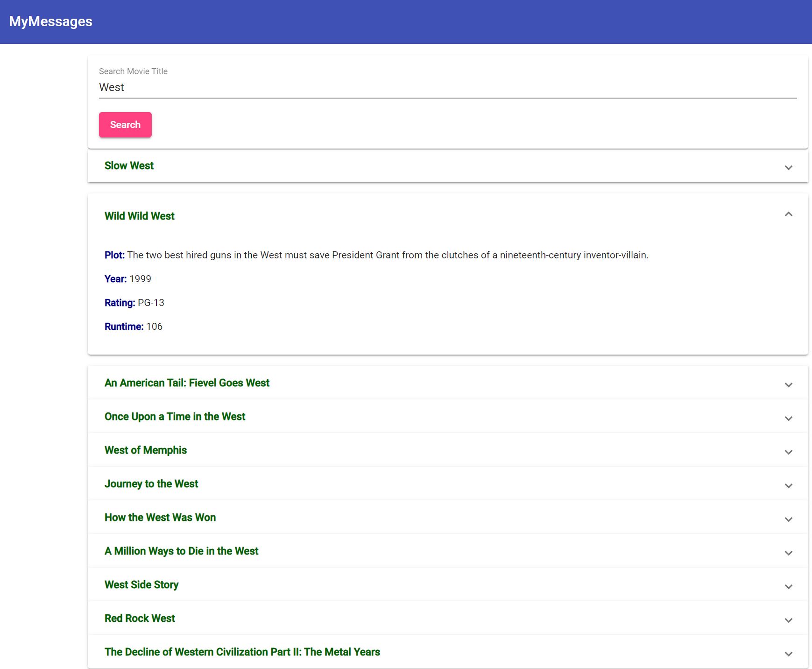812x669 pixels.
Task: Select the West Side Story title
Action: pyautogui.click(x=141, y=584)
